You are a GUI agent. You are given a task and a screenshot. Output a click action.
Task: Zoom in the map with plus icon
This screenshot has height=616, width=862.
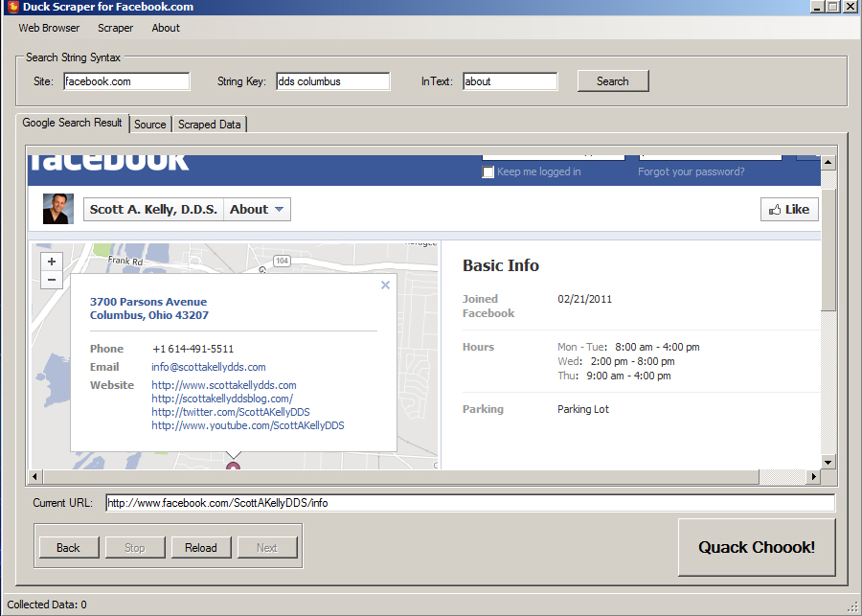point(52,262)
